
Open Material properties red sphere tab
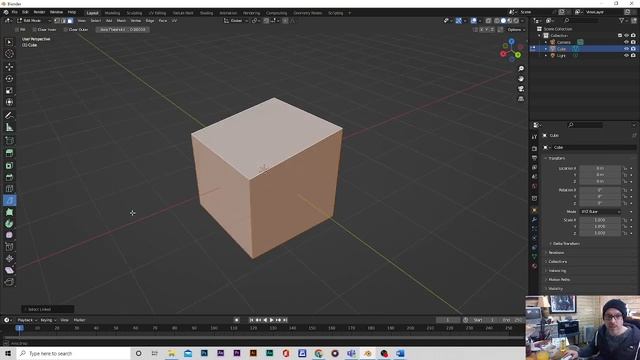point(534,266)
